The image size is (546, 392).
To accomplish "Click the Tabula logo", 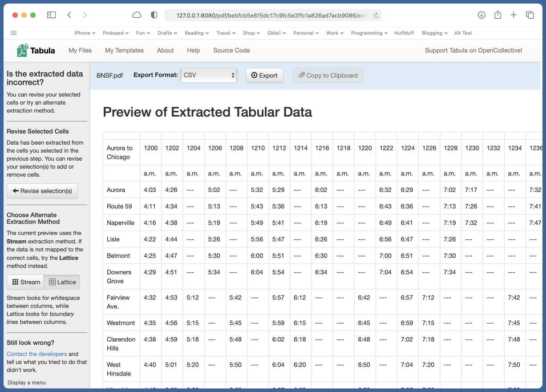I will (x=36, y=51).
